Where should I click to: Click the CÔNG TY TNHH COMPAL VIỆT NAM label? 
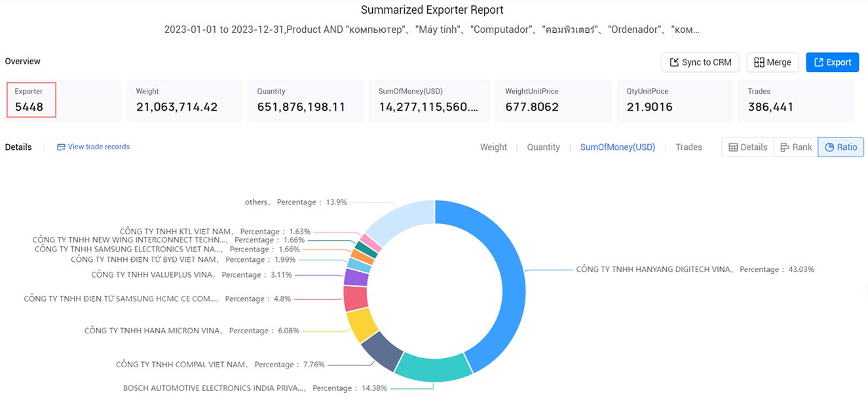coord(220,364)
